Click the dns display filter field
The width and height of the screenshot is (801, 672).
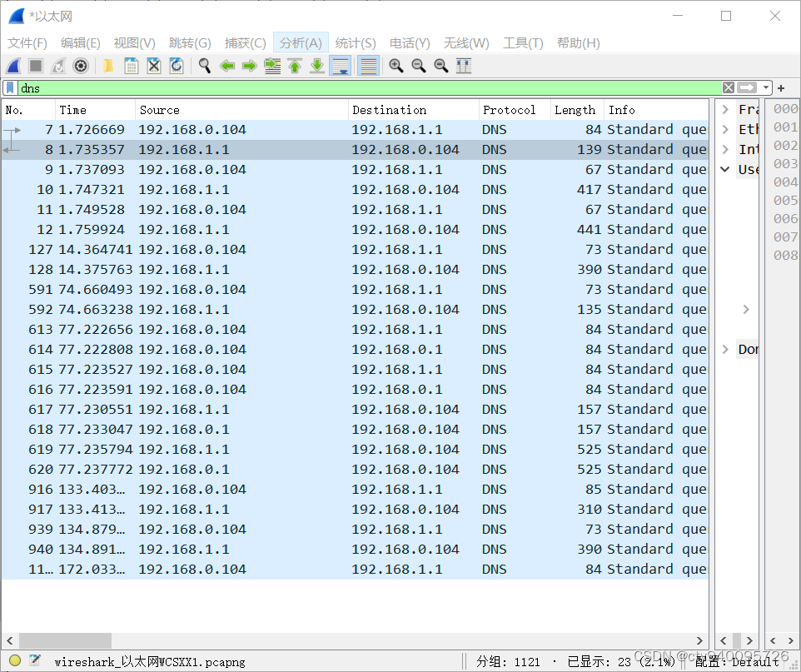point(370,88)
